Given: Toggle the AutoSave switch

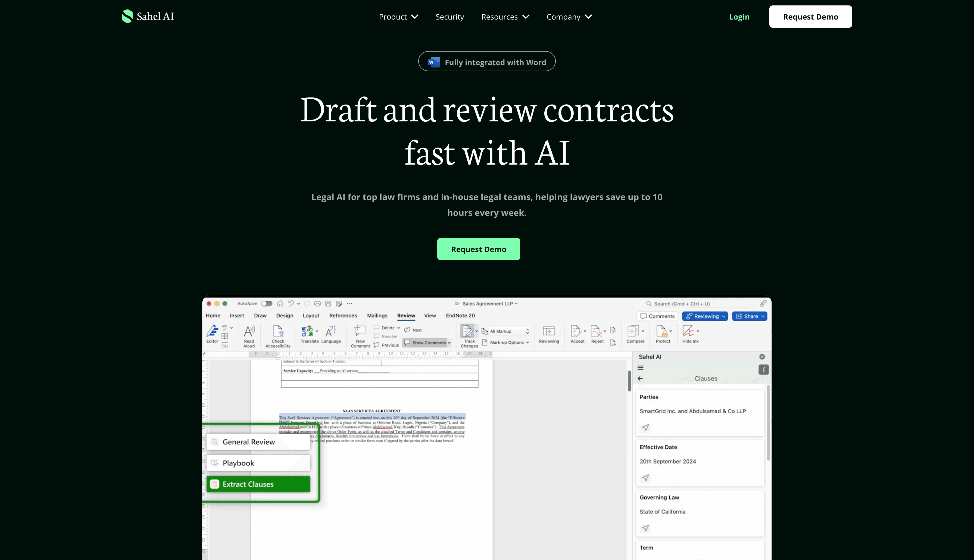Looking at the screenshot, I should click(266, 303).
